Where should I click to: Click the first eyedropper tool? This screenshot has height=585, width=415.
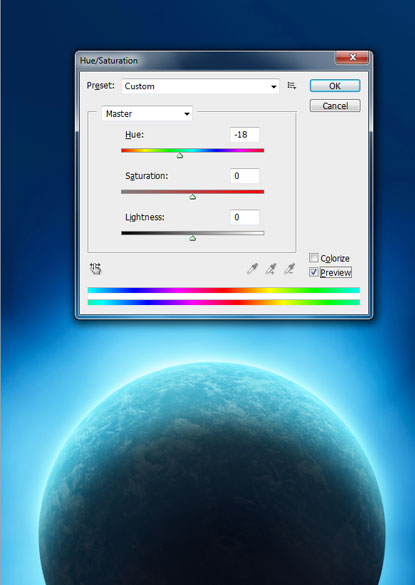253,269
